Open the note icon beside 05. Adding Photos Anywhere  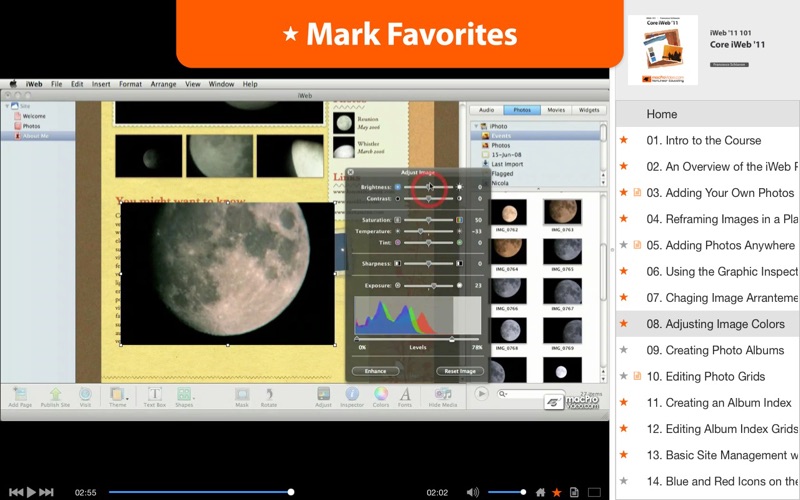click(x=637, y=245)
